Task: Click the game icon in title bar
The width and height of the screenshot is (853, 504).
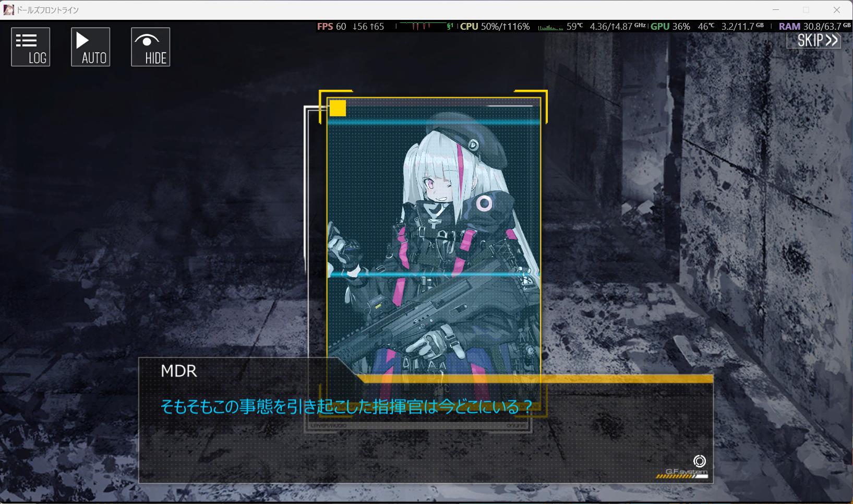Action: (x=8, y=10)
